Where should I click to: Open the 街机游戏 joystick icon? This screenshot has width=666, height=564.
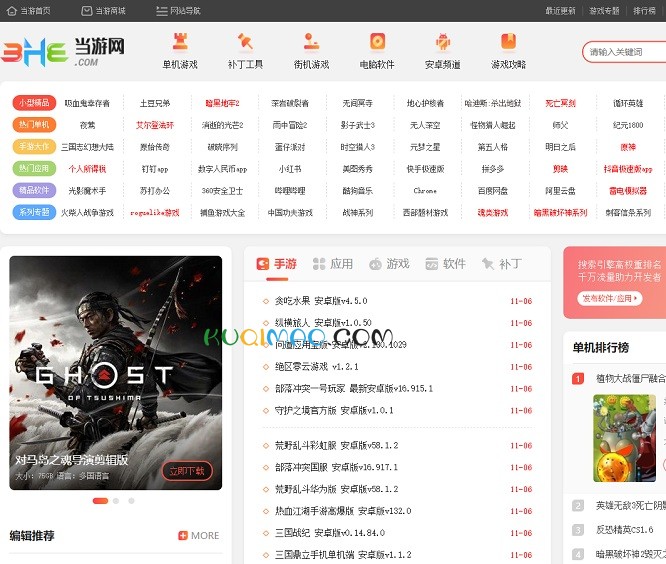[x=311, y=42]
